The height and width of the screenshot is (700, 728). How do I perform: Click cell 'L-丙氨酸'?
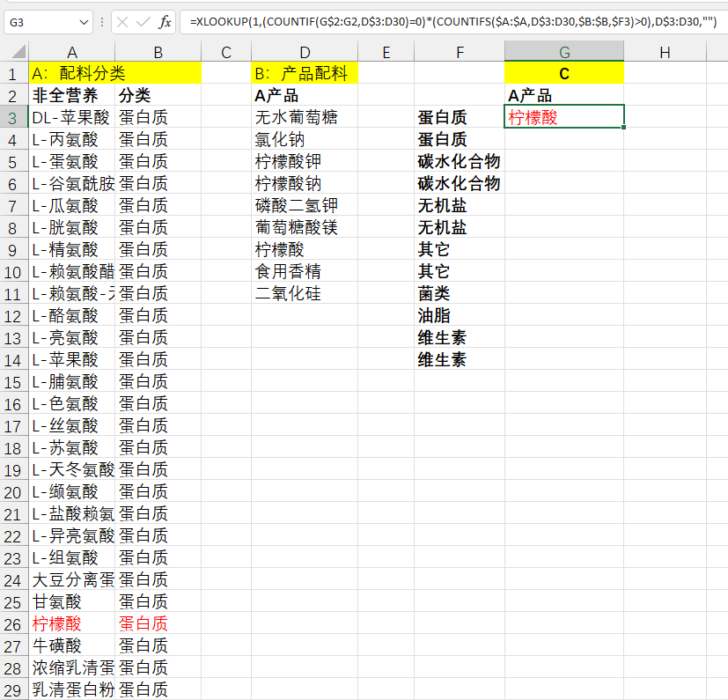point(71,139)
